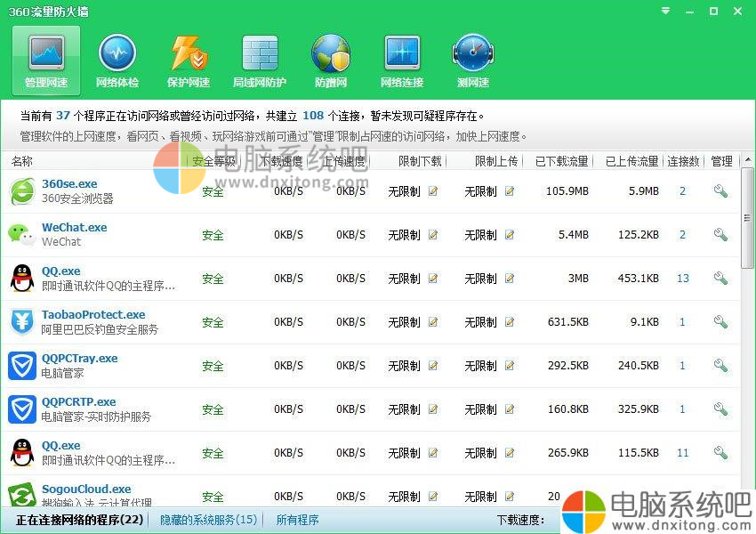
Task: Select the 453.1KB uploaded value
Action: tap(639, 279)
